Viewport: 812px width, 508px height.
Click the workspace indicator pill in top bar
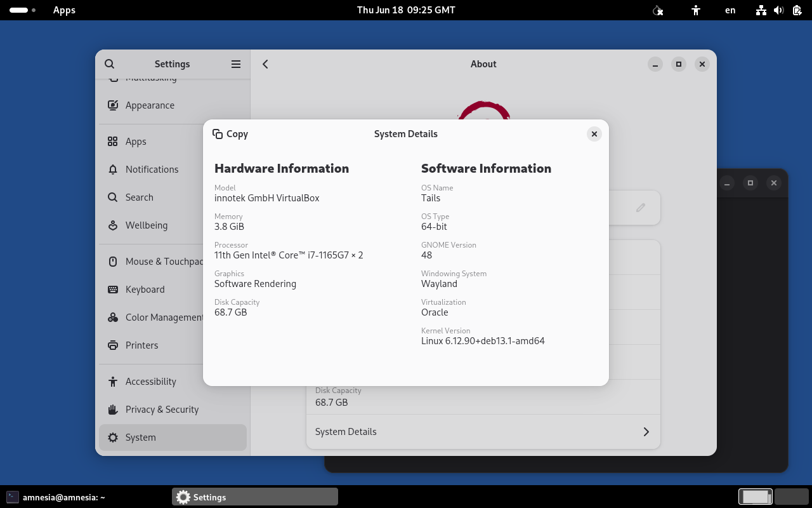click(23, 10)
